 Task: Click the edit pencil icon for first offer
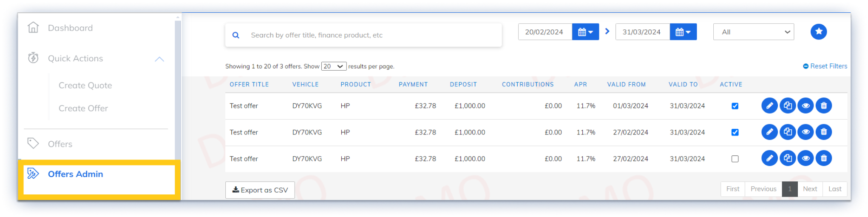click(x=769, y=106)
